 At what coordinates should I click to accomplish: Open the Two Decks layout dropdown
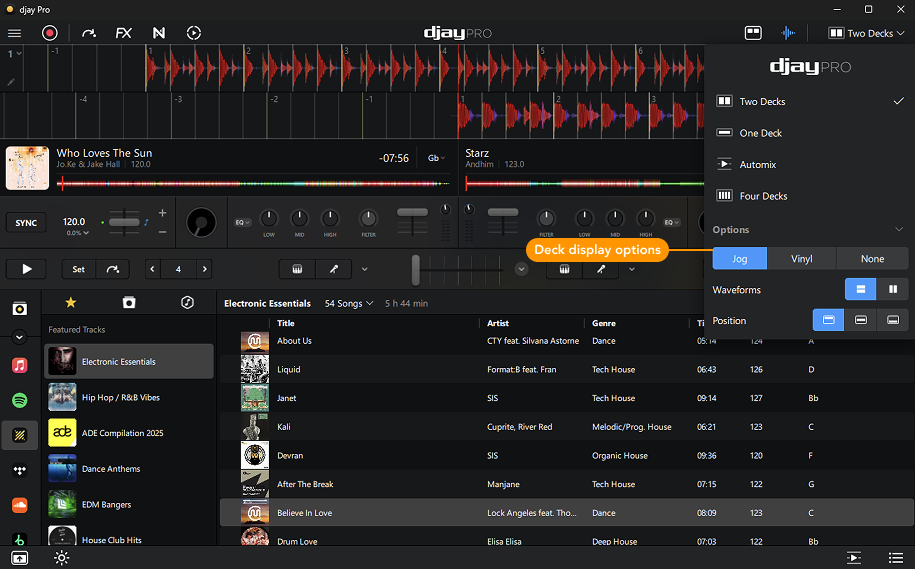867,33
